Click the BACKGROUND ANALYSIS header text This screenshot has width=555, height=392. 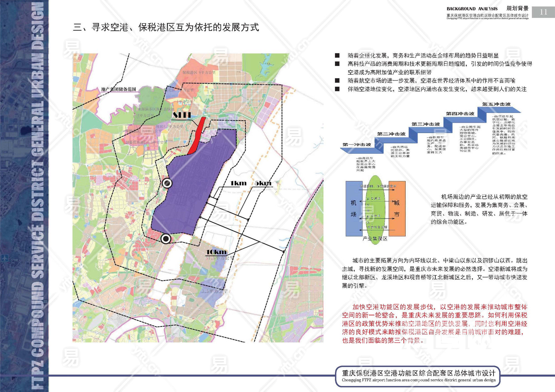472,9
